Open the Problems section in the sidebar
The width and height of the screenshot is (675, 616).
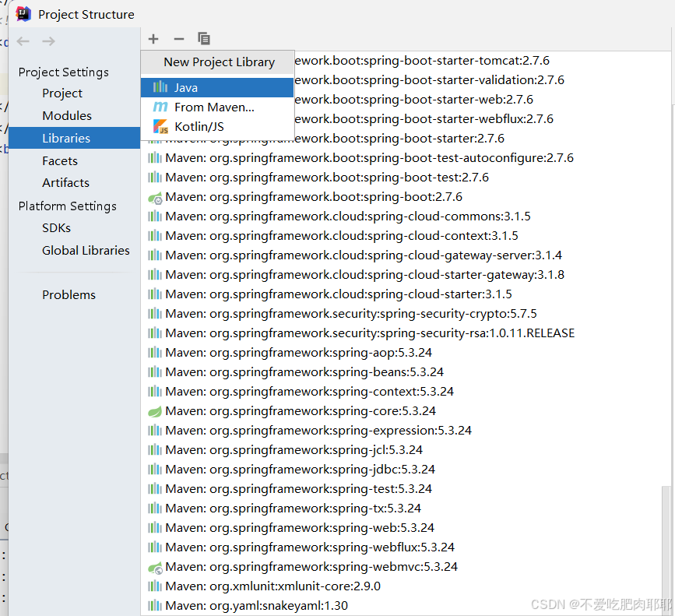tap(69, 294)
